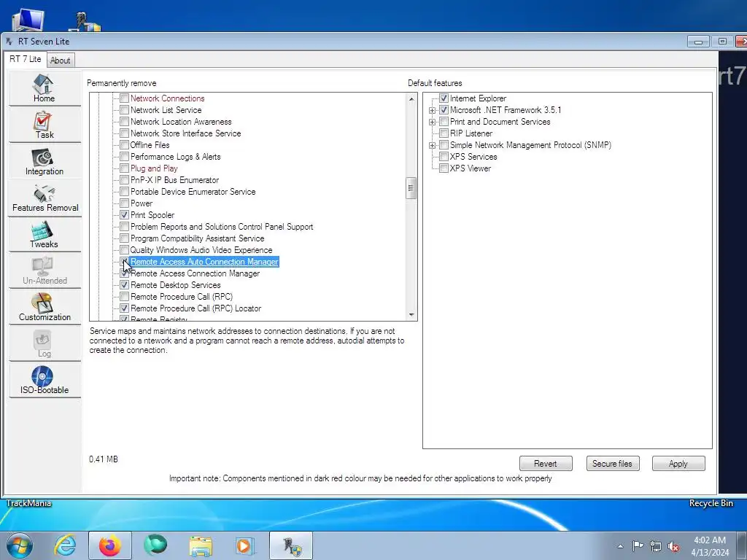Open the Action Center flag icon
This screenshot has height=560, width=747.
click(638, 545)
